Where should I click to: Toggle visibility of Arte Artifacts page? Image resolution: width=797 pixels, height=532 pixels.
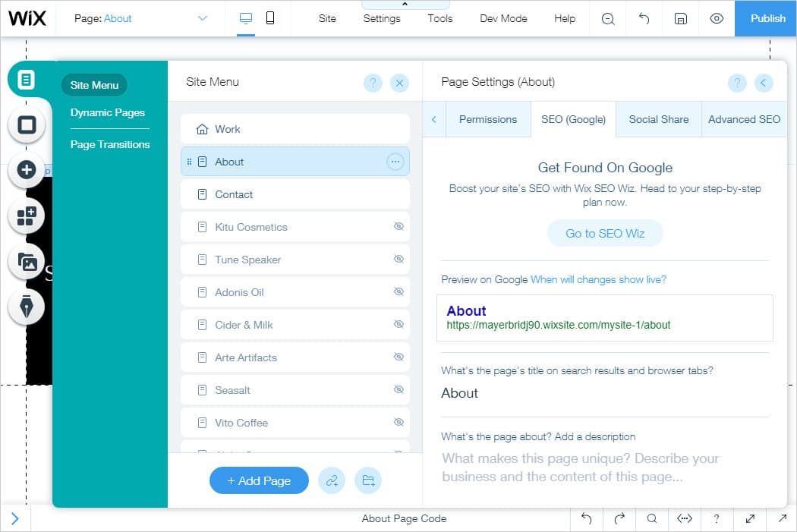[x=399, y=357]
